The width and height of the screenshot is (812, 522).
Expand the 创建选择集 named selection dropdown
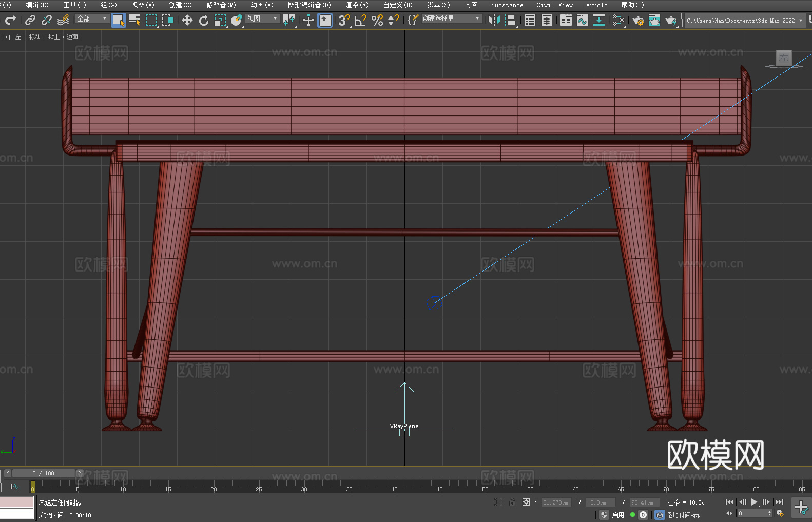coord(451,18)
